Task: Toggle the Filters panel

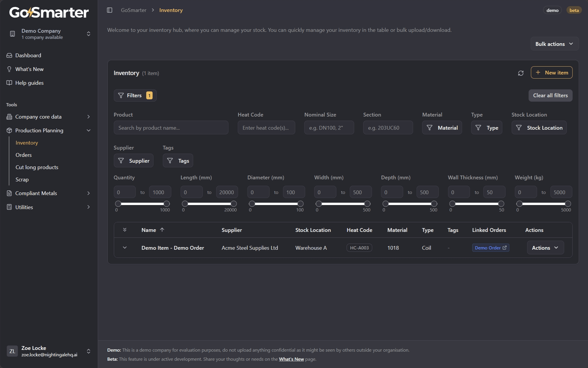Action: pyautogui.click(x=135, y=96)
